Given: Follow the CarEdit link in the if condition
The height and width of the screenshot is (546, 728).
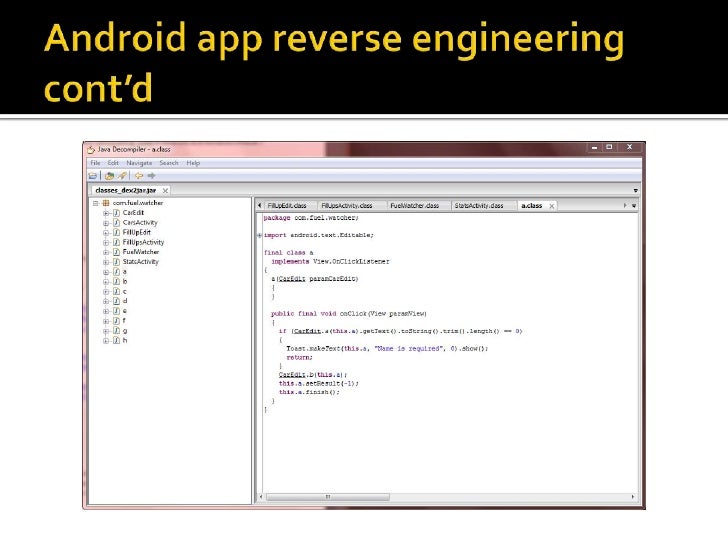Looking at the screenshot, I should 307,332.
